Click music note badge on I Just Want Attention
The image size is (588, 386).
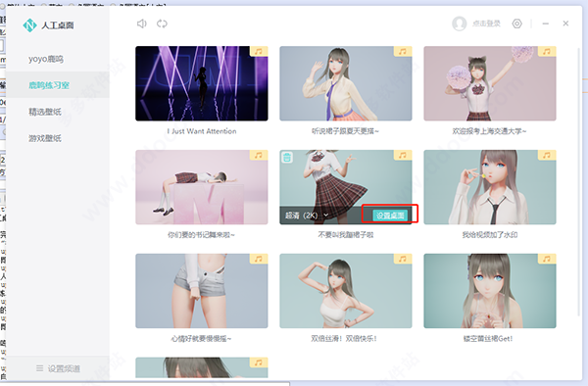259,51
